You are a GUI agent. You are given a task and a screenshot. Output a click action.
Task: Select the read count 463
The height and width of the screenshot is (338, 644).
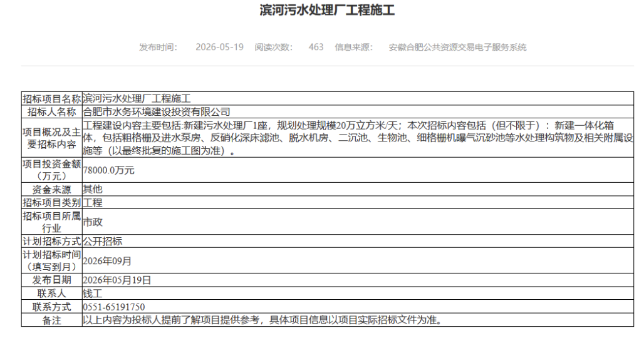coord(316,47)
